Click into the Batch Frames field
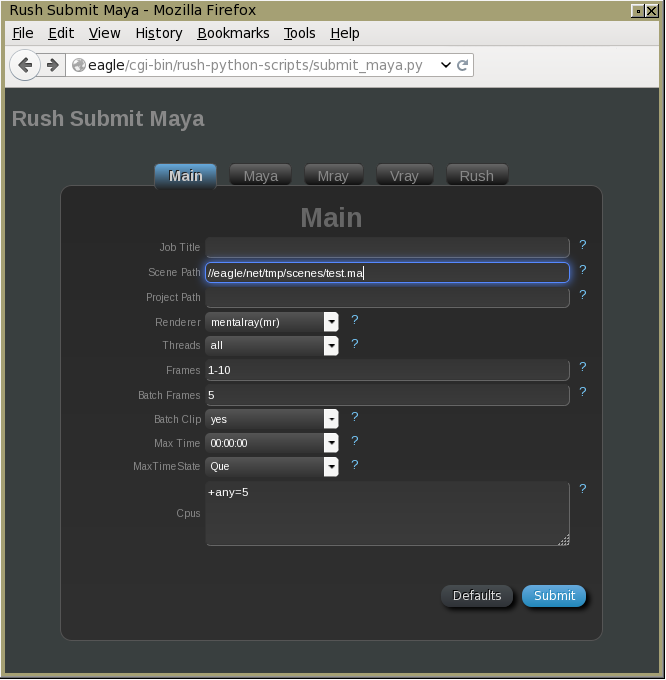Image resolution: width=666 pixels, height=680 pixels. point(387,395)
